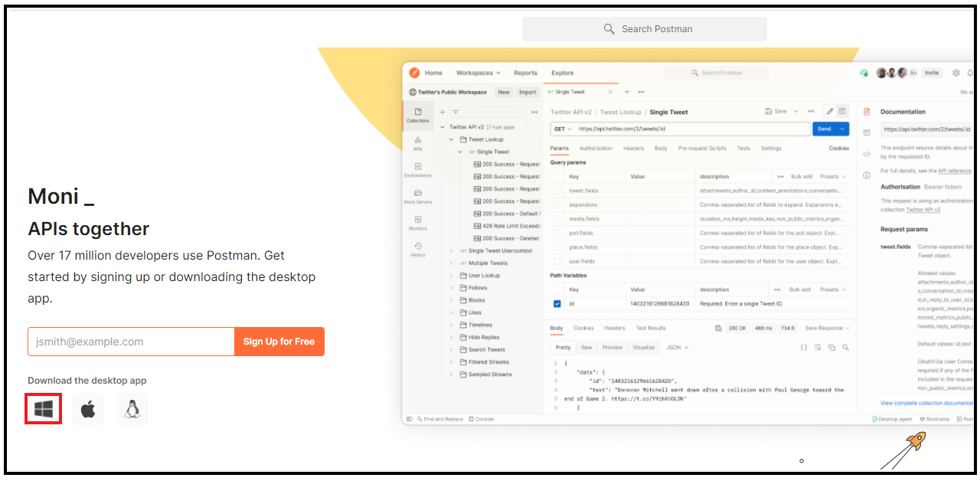Open the Save Response dropdown

[x=827, y=328]
